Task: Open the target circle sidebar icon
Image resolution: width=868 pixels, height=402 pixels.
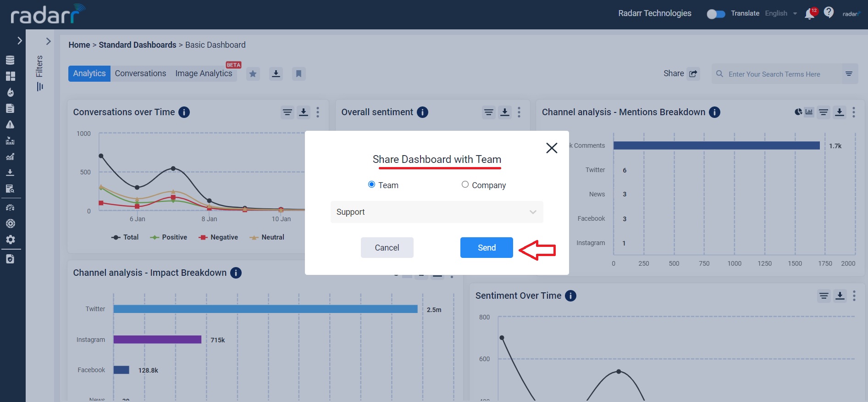Action: point(10,223)
